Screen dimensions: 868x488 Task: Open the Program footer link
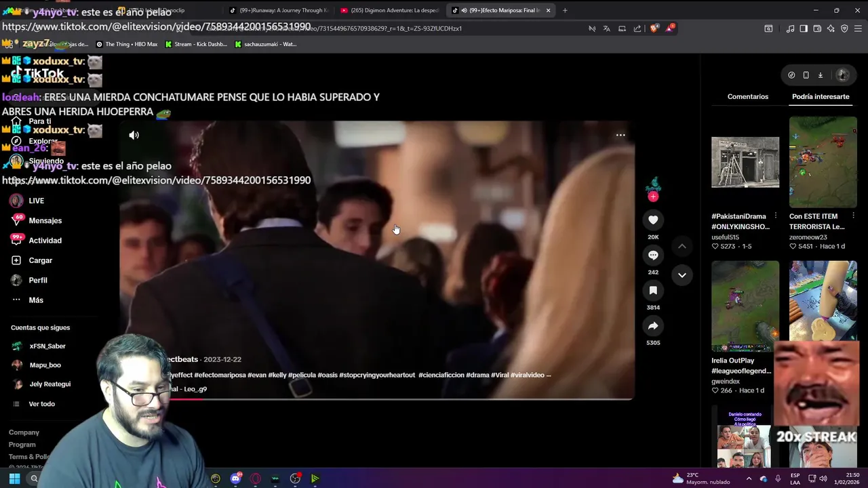click(22, 445)
